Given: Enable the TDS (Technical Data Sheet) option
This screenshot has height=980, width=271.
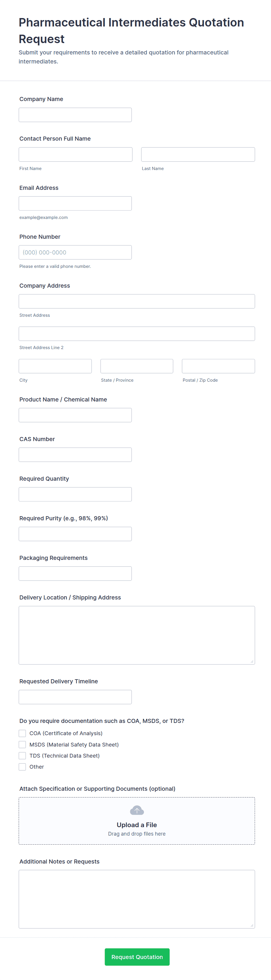Looking at the screenshot, I should tap(22, 756).
